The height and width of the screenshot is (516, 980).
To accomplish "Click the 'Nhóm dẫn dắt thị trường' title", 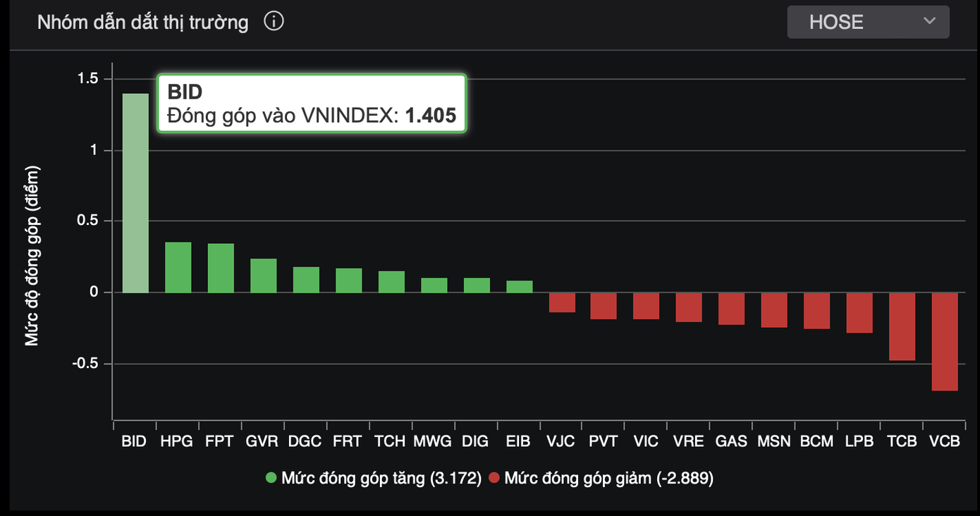I will click(142, 23).
